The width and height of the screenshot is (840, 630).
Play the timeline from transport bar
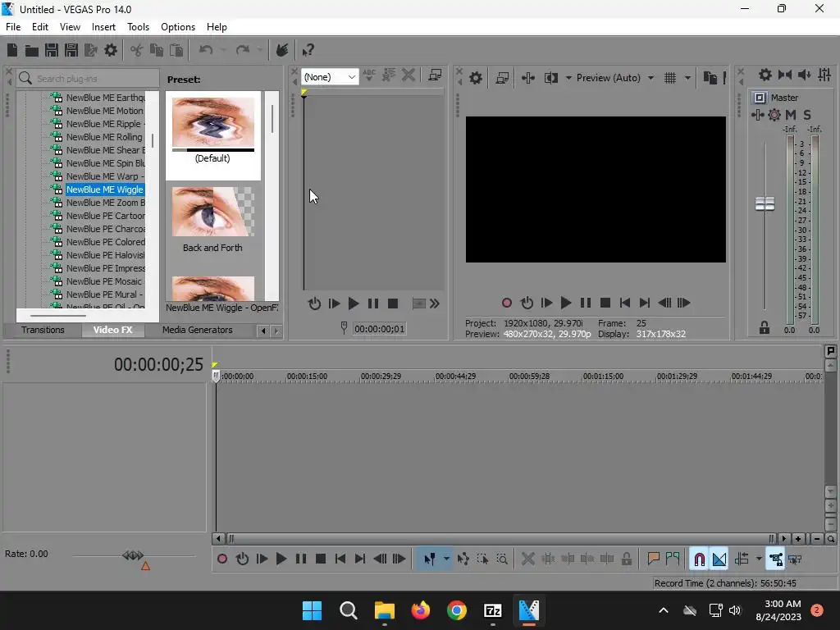[x=281, y=559]
